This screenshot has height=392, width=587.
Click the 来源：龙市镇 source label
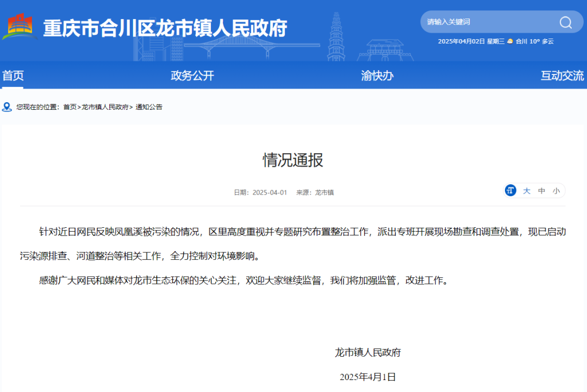point(315,192)
